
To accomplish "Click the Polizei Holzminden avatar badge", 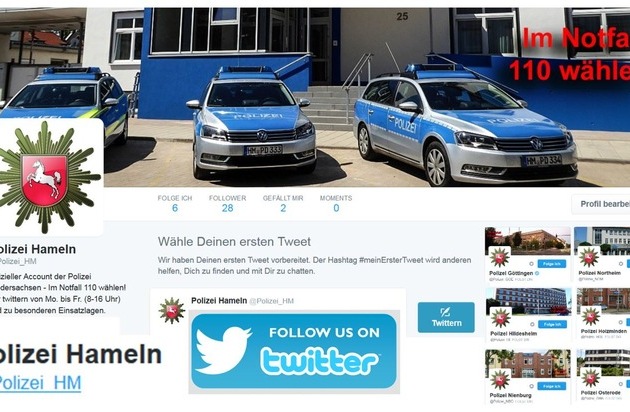I will [591, 317].
